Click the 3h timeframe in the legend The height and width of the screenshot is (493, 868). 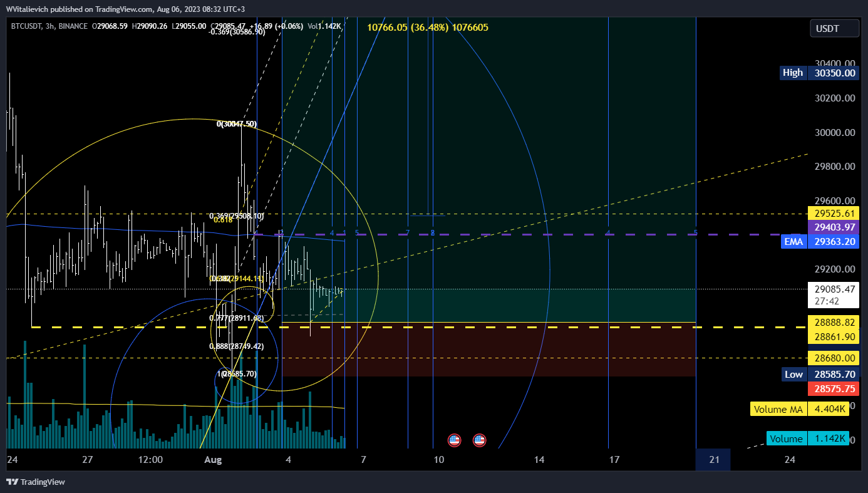pyautogui.click(x=50, y=26)
